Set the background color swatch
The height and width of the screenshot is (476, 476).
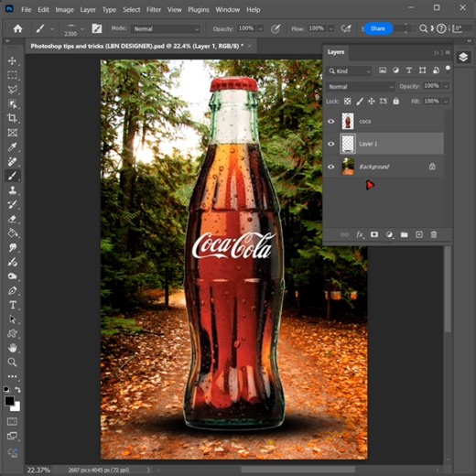click(16, 407)
